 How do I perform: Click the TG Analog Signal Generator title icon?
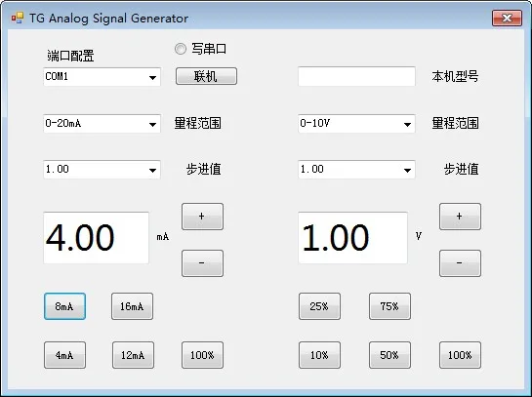[x=18, y=18]
